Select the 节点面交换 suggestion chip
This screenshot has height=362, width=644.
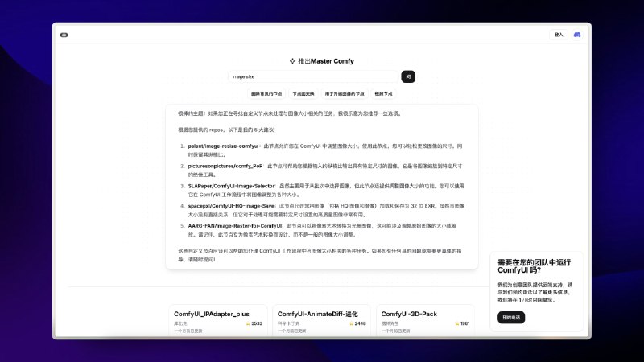303,93
